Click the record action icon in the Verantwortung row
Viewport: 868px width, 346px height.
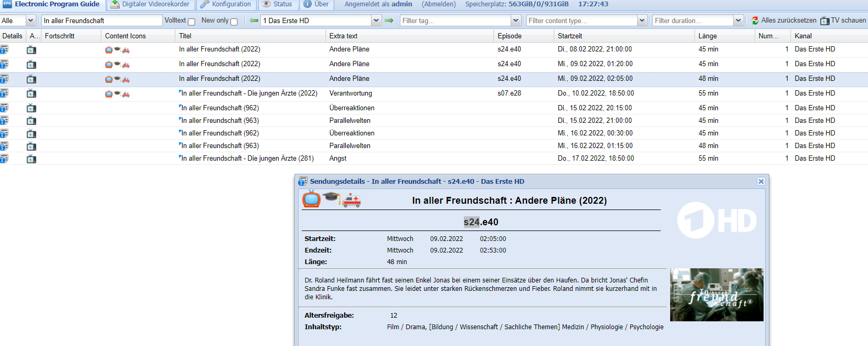[31, 94]
